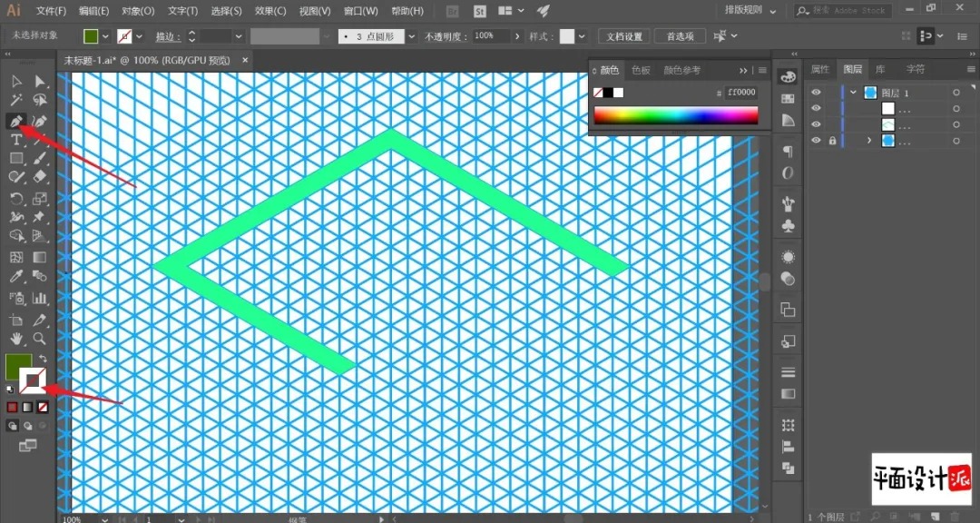Image resolution: width=980 pixels, height=523 pixels.
Task: Click the 文档设置 button
Action: tap(623, 37)
